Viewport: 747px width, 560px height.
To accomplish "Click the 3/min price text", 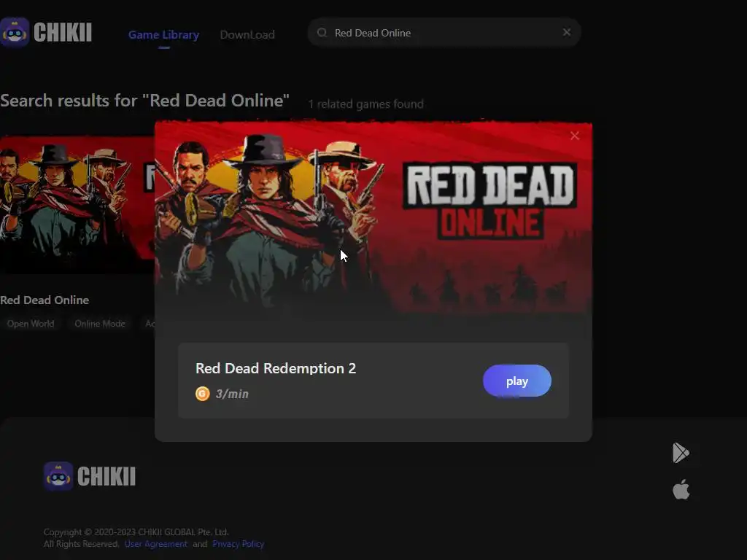I will (232, 394).
